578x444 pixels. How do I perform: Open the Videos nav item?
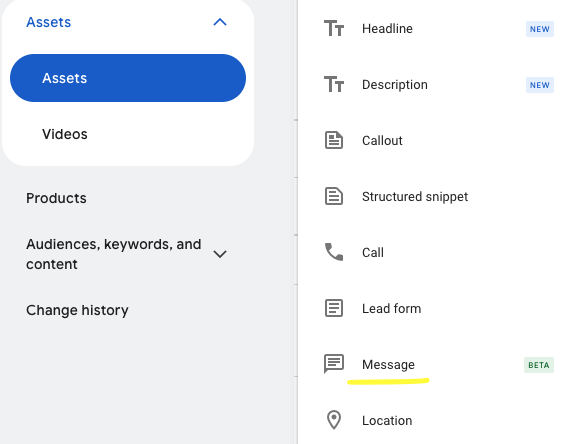65,134
